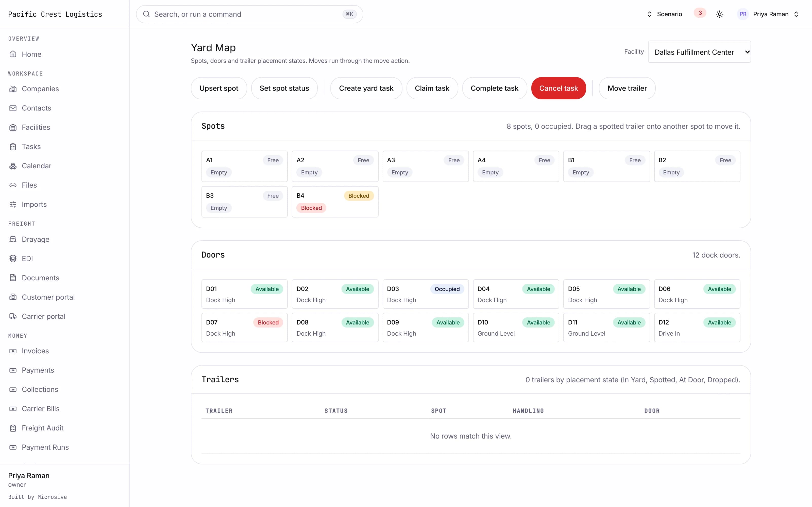Open the Calendar sidebar icon
The height and width of the screenshot is (507, 812).
(x=13, y=166)
